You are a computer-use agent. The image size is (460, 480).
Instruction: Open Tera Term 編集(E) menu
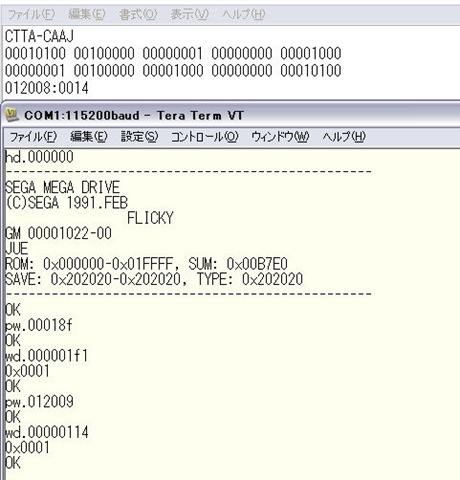tap(89, 137)
